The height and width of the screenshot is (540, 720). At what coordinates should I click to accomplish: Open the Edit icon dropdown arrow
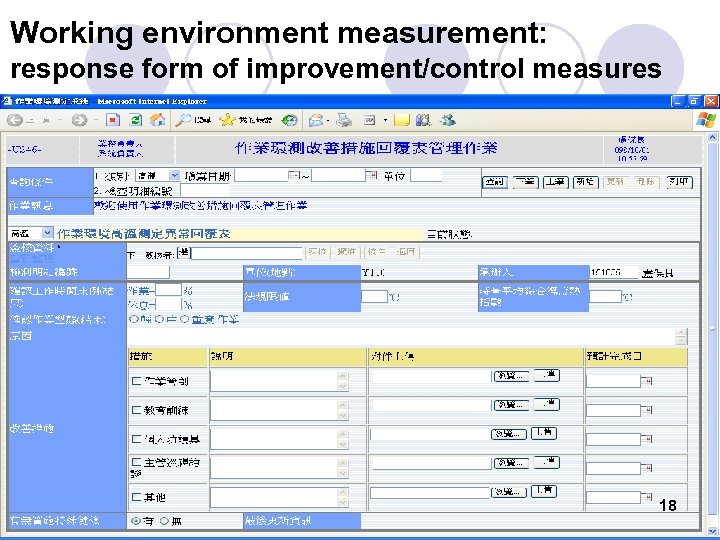point(385,121)
